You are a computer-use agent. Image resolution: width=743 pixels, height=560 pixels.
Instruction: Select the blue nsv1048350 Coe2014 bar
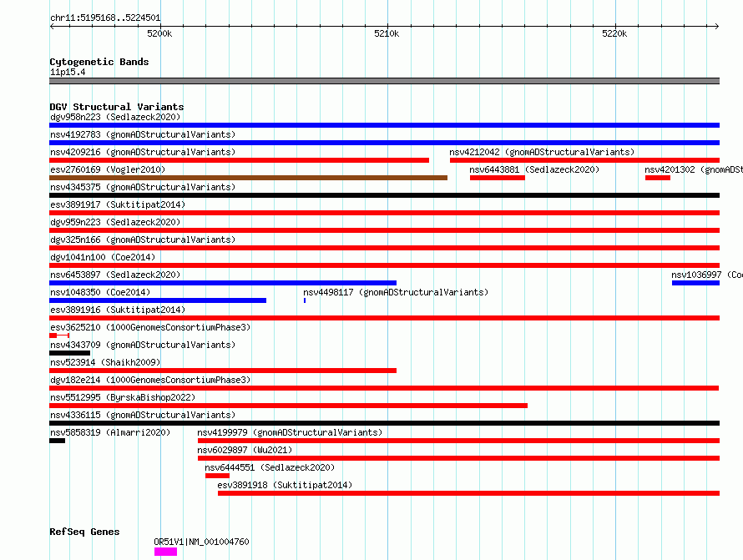[158, 300]
